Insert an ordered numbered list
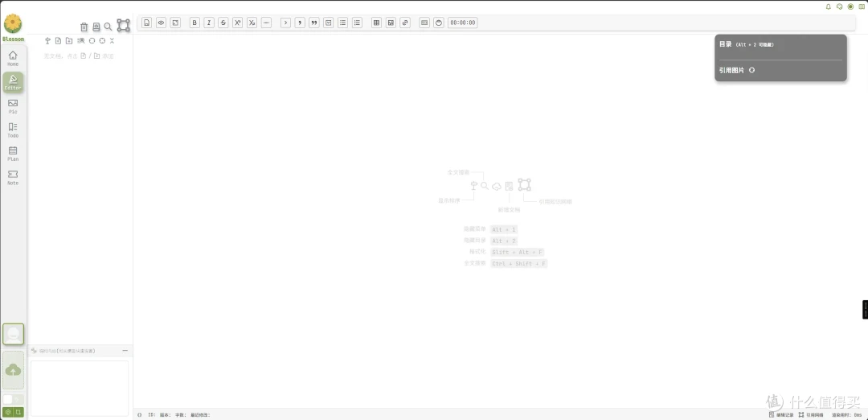868x420 pixels. [x=358, y=23]
